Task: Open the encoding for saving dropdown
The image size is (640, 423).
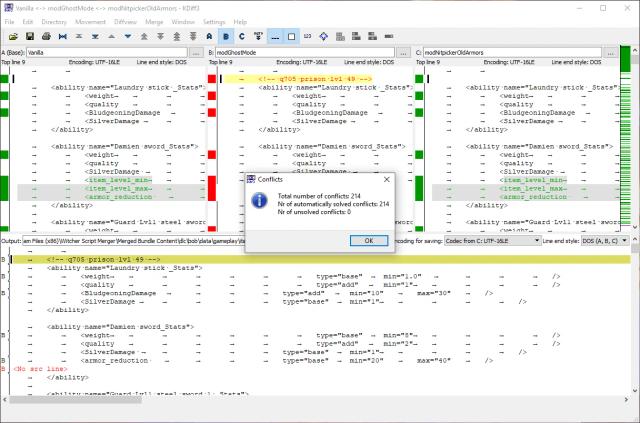Action: 492,241
